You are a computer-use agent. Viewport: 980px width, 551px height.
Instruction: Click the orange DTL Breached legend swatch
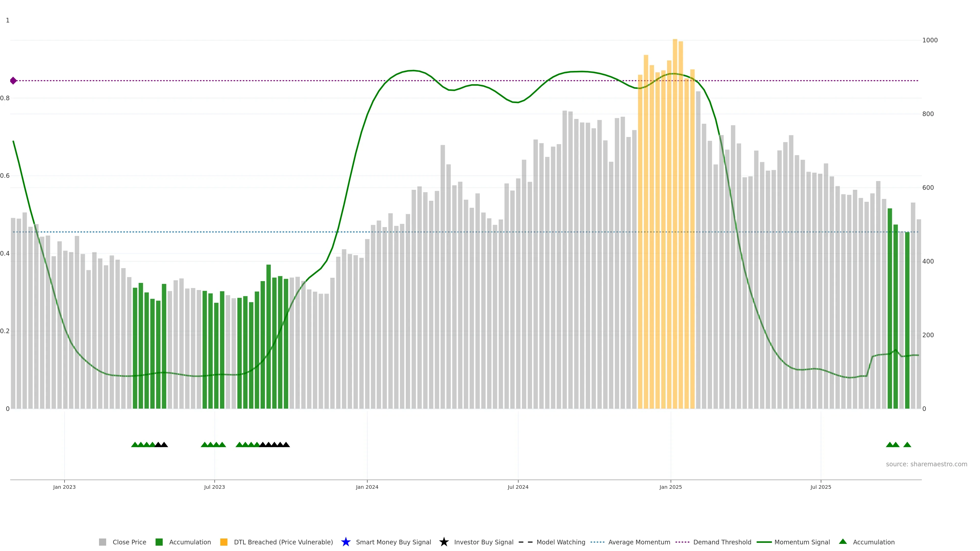224,542
